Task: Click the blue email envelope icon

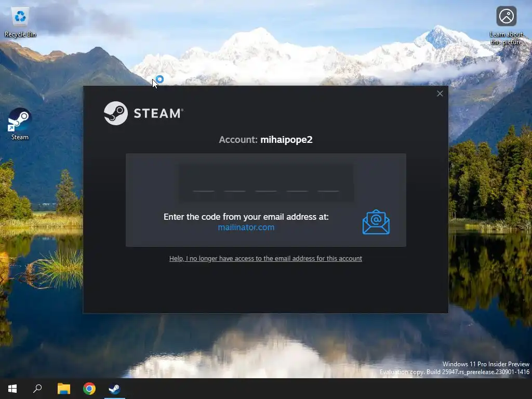Action: (x=376, y=222)
